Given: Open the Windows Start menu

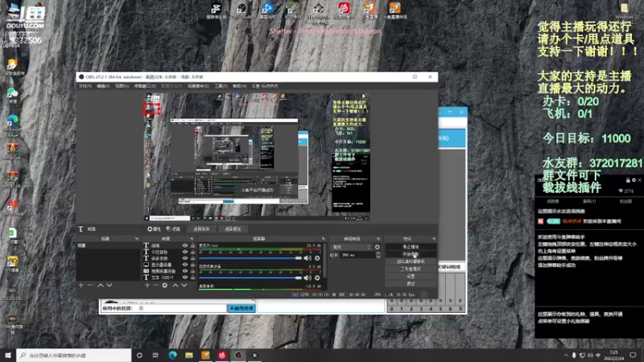Looking at the screenshot, I should 8,355.
